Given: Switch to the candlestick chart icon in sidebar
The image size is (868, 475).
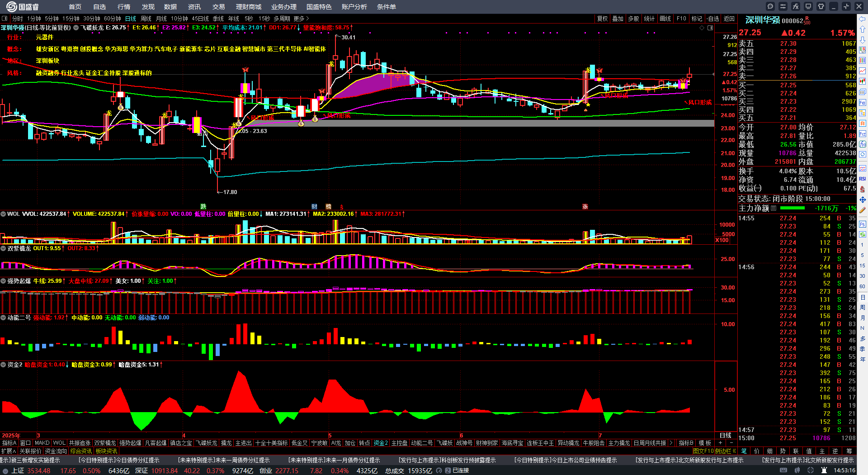Looking at the screenshot, I should tap(863, 81).
